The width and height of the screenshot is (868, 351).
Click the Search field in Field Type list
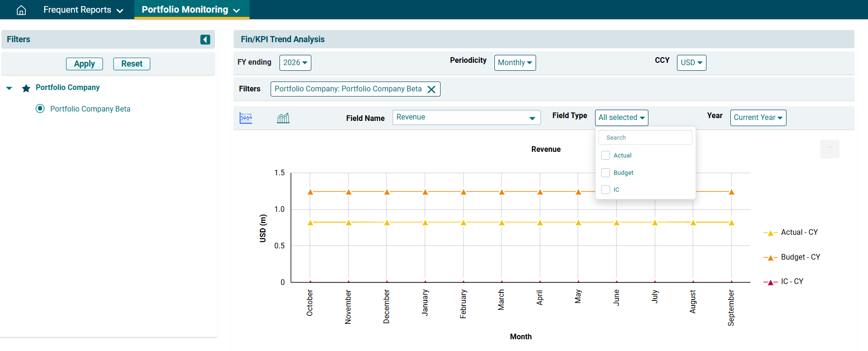645,138
